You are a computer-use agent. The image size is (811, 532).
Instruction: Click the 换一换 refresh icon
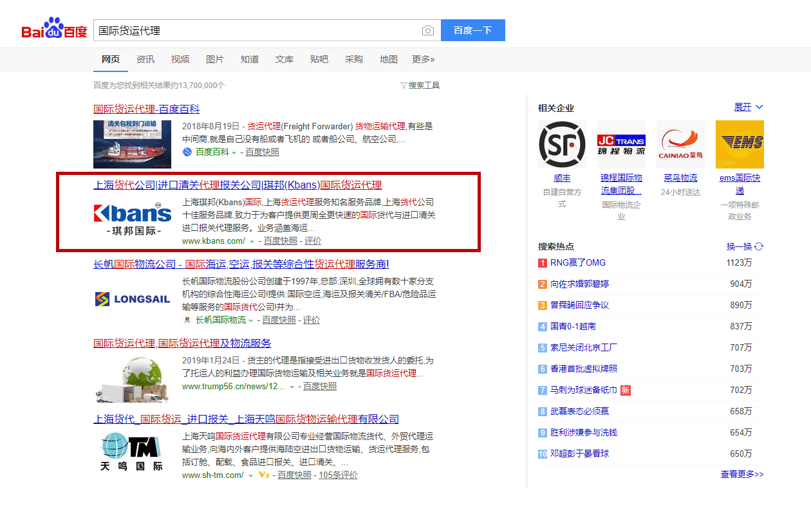[x=759, y=246]
